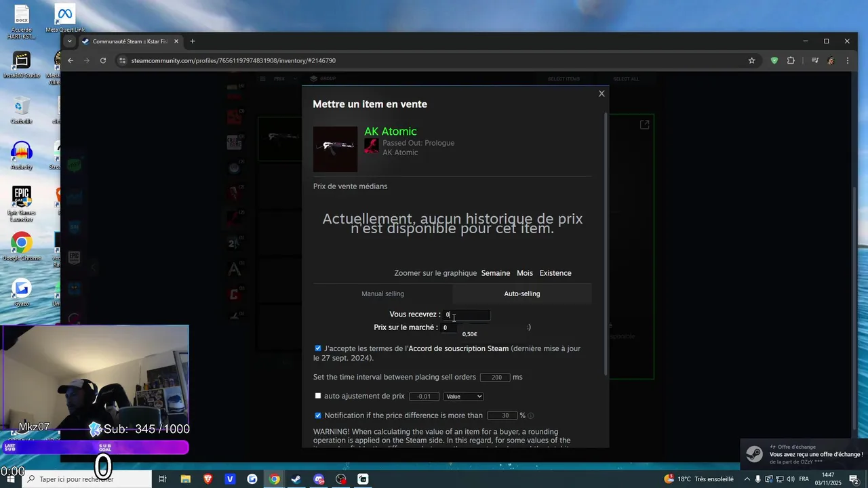
Task: Open the external link icon in item panel
Action: 645,125
